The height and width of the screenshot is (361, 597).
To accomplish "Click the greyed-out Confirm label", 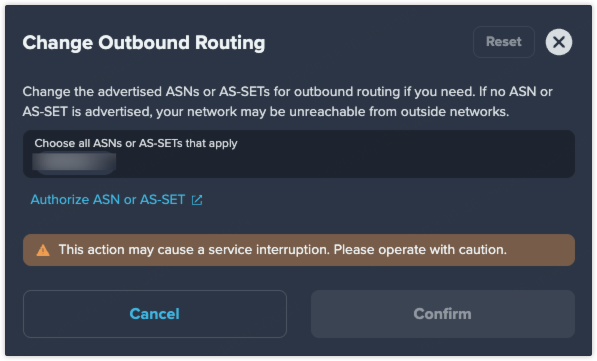I will click(x=443, y=314).
